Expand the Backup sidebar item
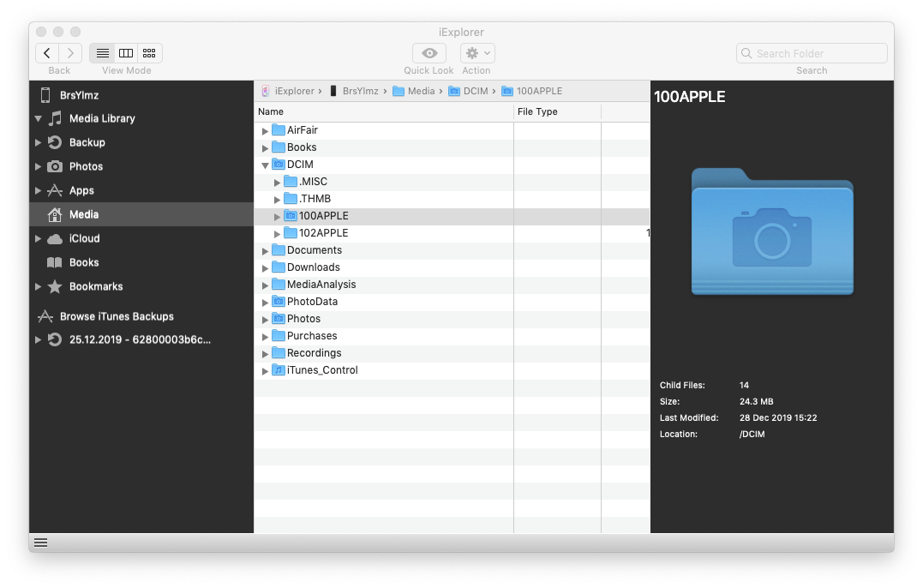The height and width of the screenshot is (588, 923). [x=38, y=142]
